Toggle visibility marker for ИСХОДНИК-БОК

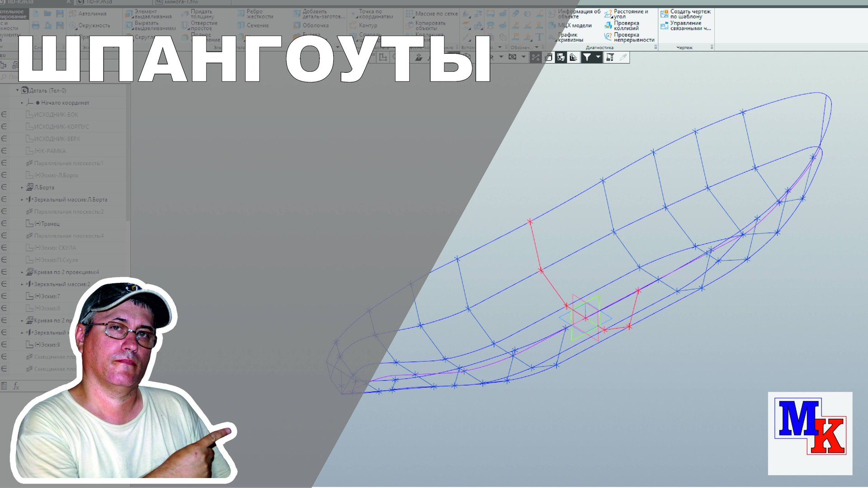(4, 115)
